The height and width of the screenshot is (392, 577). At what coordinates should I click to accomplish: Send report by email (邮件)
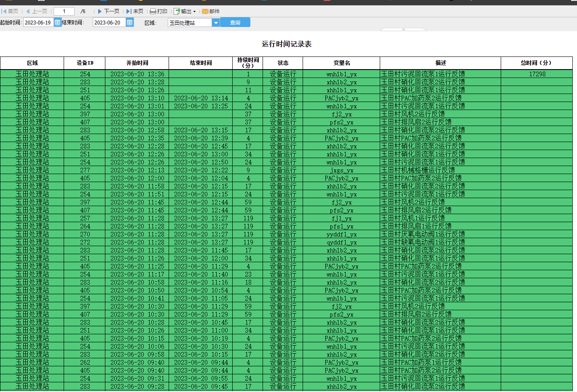(x=211, y=11)
